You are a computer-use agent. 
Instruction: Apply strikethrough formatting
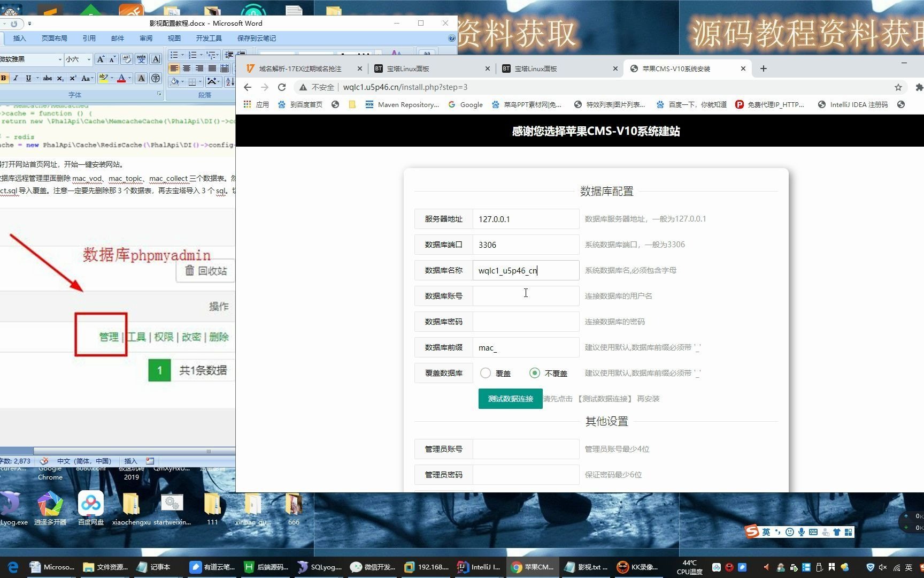tap(48, 78)
